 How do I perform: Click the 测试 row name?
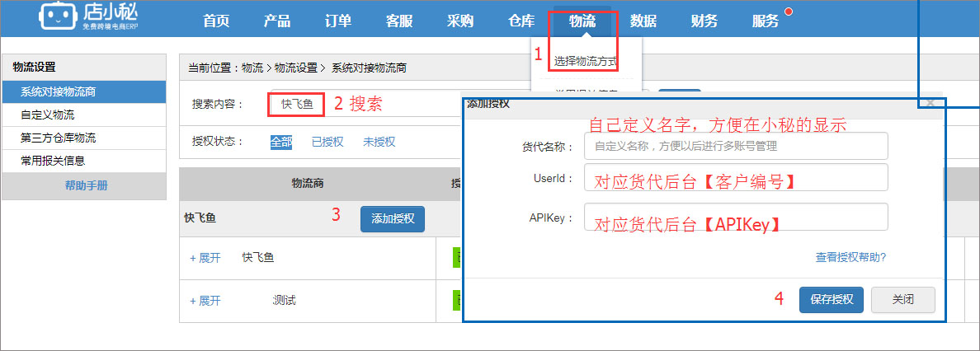285,301
